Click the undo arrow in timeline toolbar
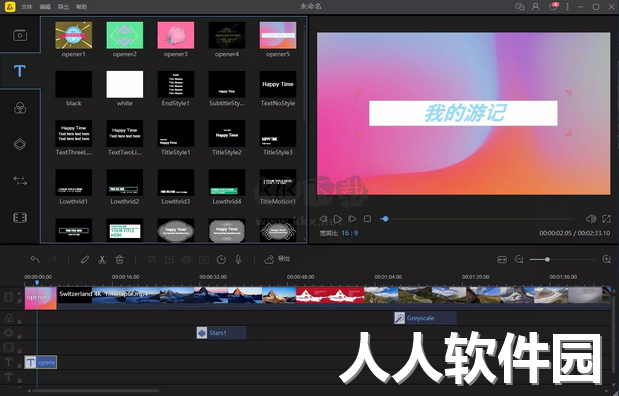Viewport: 619px width, 396px height. pos(35,259)
